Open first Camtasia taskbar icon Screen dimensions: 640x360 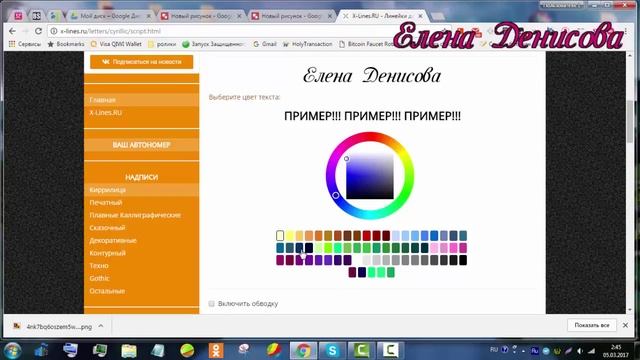[361, 350]
